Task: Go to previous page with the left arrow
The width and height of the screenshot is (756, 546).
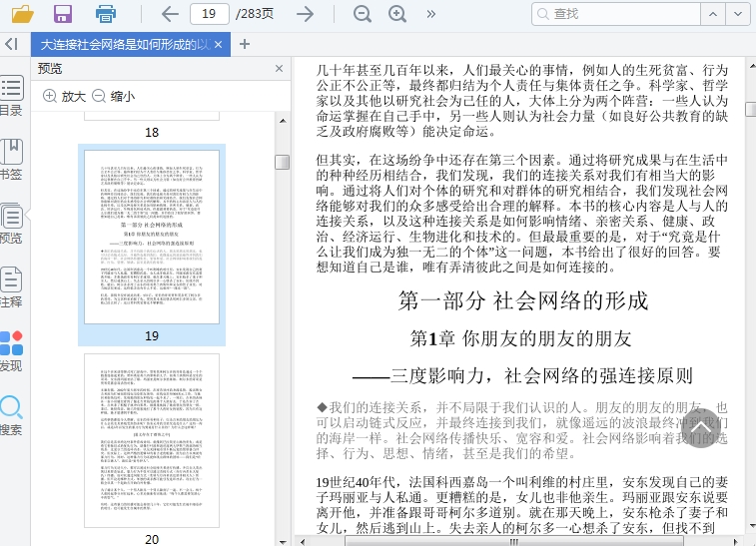Action: coord(170,14)
